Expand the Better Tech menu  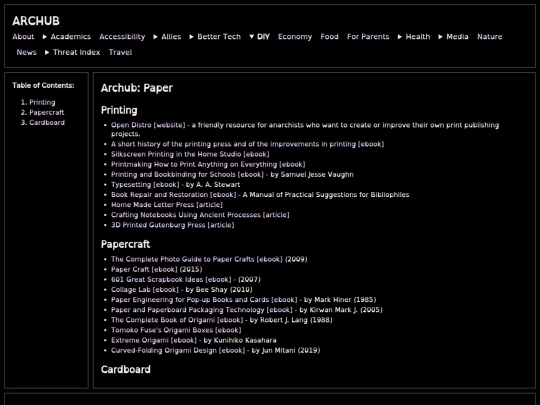pyautogui.click(x=215, y=37)
